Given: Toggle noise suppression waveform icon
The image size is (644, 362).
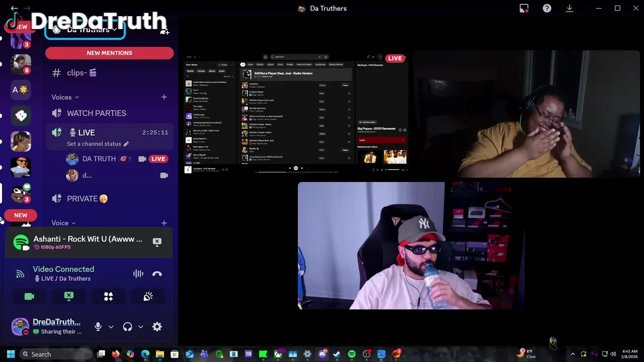Looking at the screenshot, I should click(138, 274).
